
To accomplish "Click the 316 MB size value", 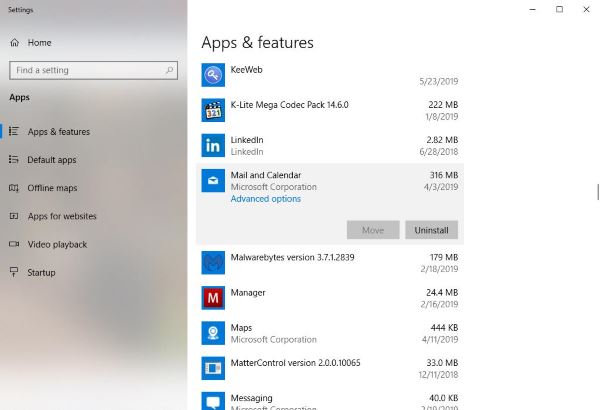I will [444, 175].
